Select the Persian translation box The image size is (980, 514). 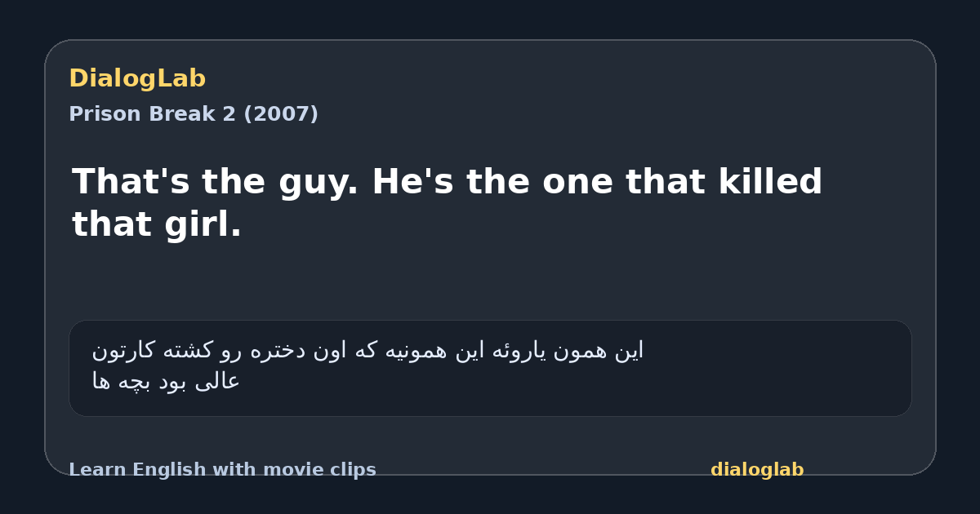(490, 368)
